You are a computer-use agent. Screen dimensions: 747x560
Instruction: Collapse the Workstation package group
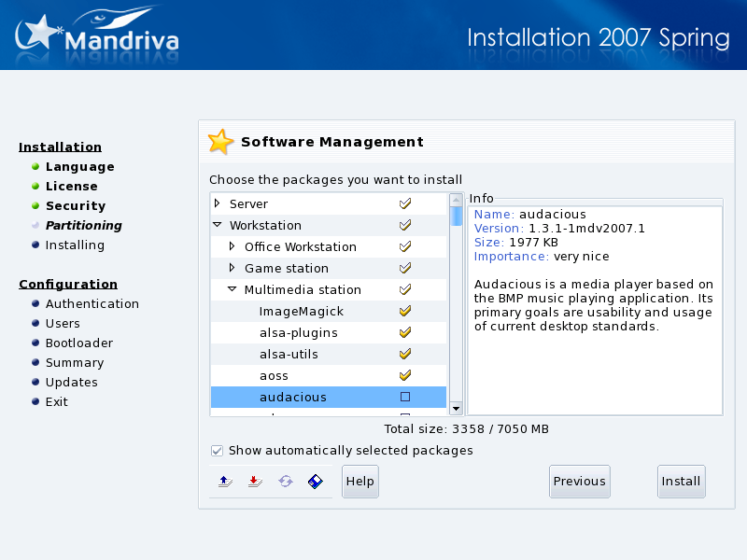tap(218, 225)
